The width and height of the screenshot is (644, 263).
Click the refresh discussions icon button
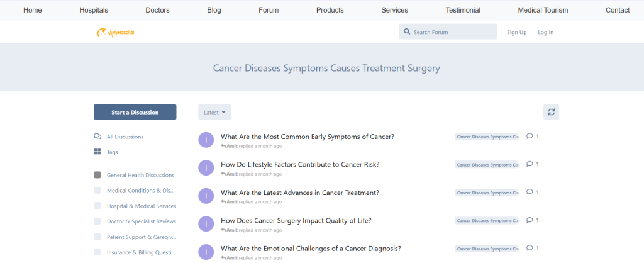pos(551,112)
